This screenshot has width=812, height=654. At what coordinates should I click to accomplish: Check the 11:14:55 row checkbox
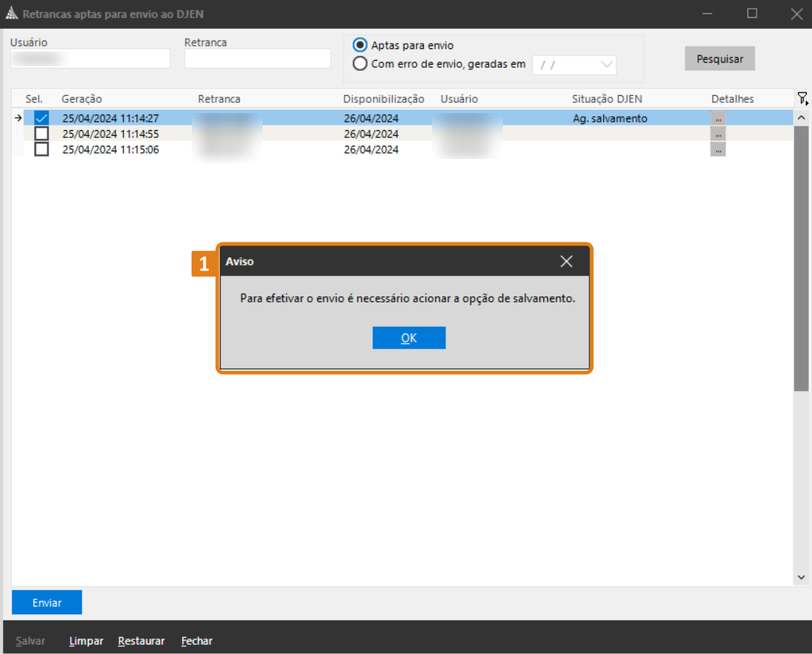[42, 134]
